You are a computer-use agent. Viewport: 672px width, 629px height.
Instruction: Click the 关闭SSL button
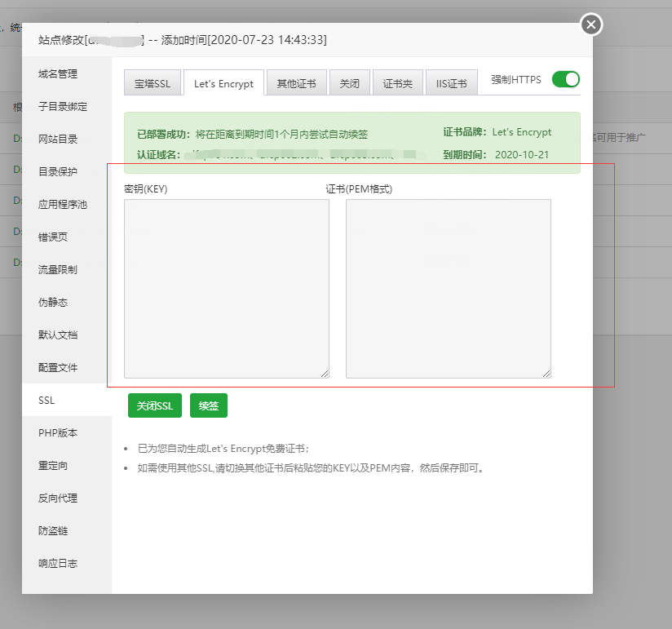[x=155, y=405]
